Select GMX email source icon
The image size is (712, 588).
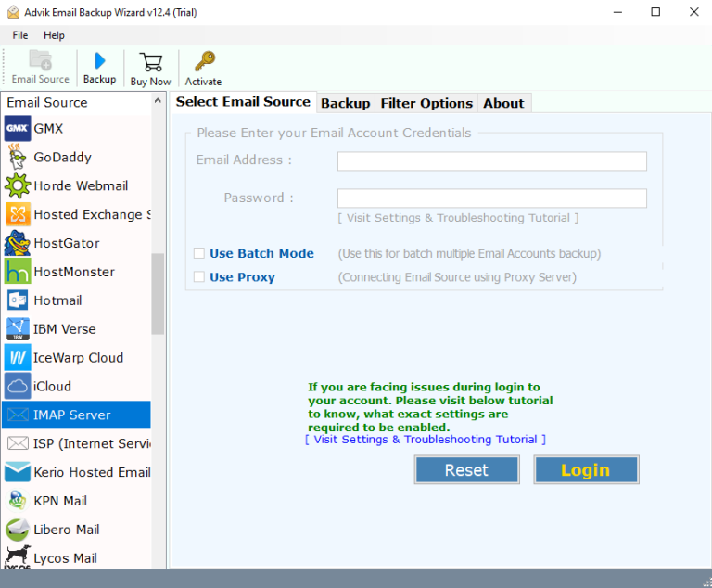(x=18, y=129)
